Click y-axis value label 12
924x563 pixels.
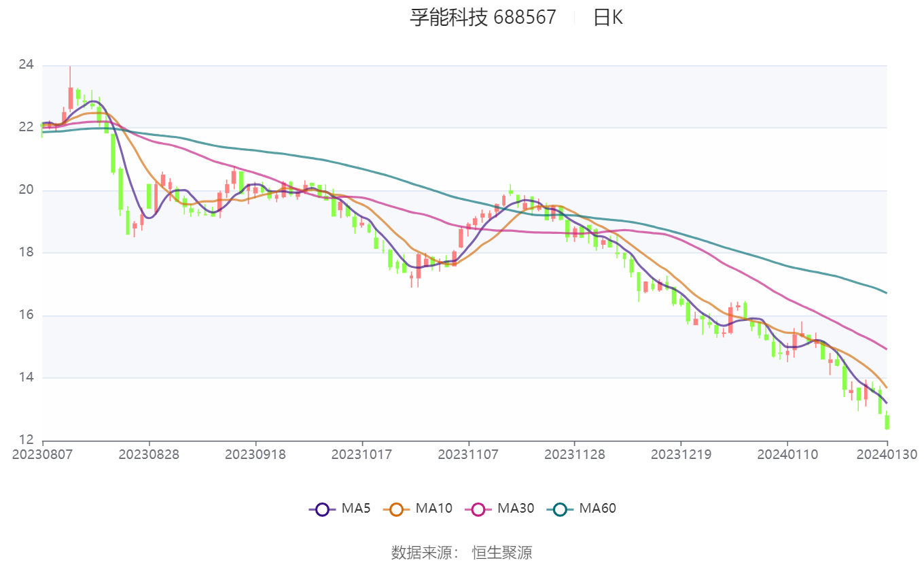(x=26, y=440)
